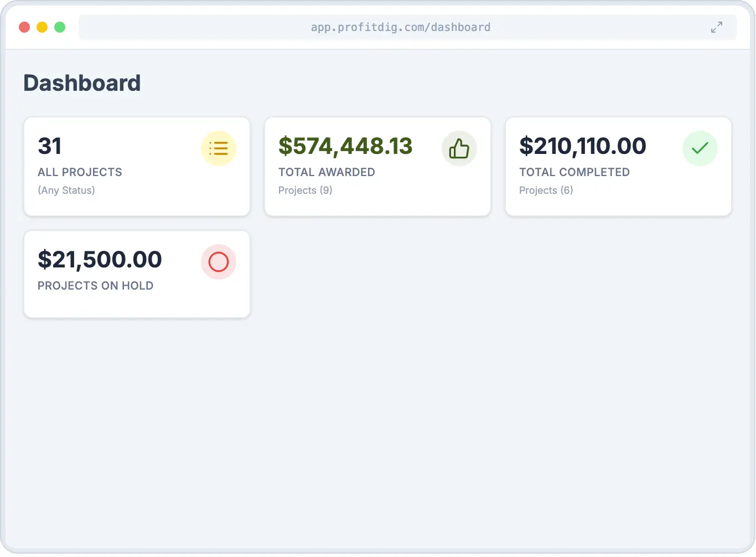756x557 pixels.
Task: Click the Projects (9) label under Total Awarded
Action: [x=305, y=190]
